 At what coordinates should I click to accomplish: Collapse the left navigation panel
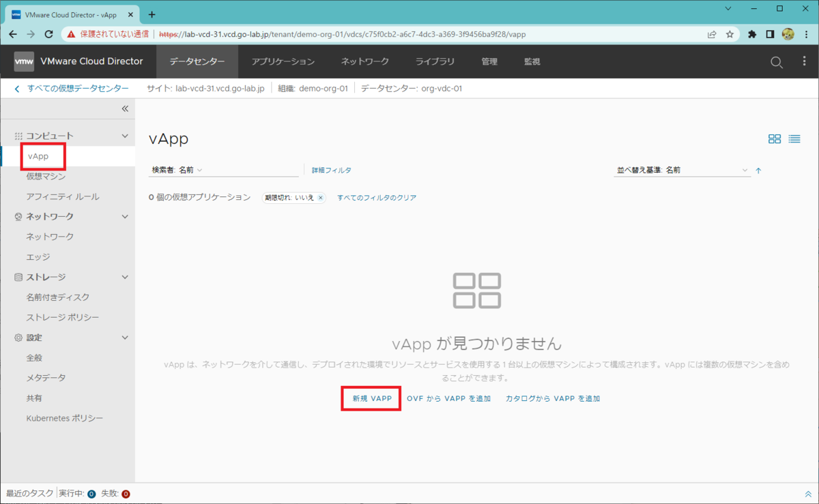[x=125, y=108]
